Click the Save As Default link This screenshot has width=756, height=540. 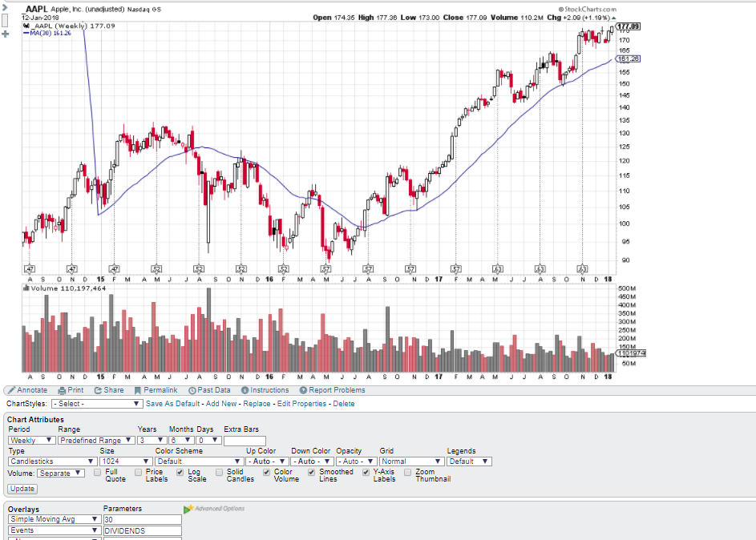[172, 404]
